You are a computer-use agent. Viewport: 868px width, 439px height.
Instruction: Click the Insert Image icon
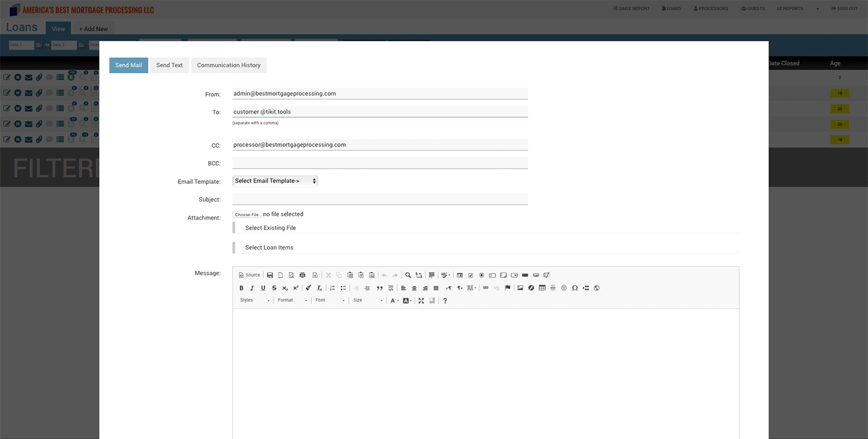pyautogui.click(x=520, y=288)
